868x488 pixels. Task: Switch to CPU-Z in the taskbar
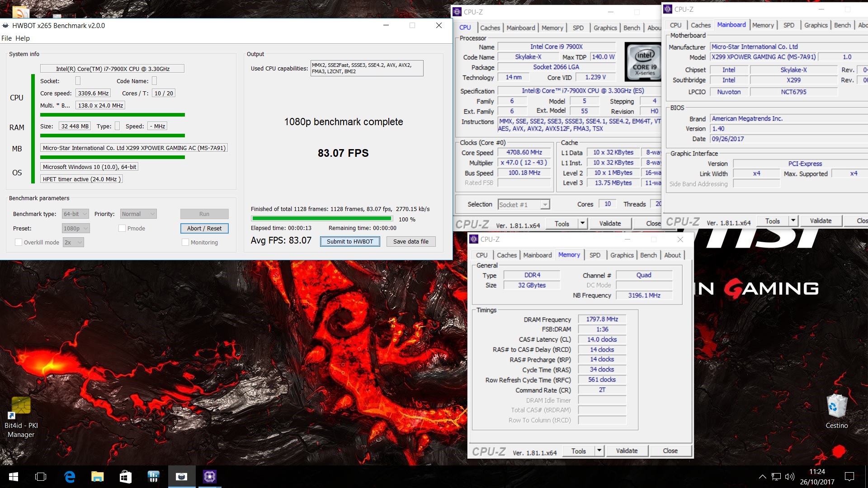pyautogui.click(x=209, y=477)
